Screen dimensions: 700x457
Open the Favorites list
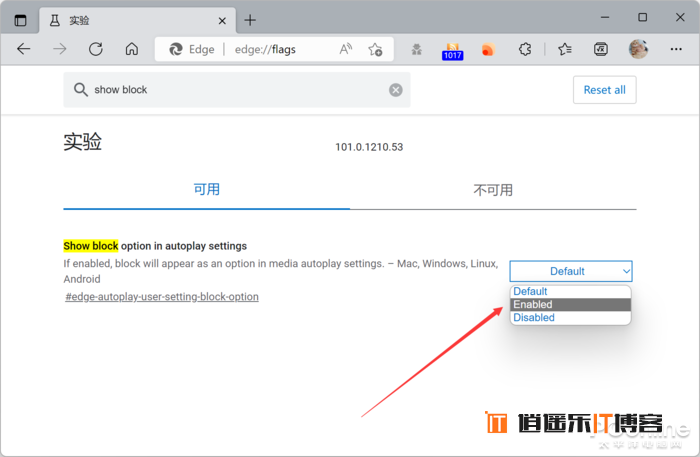(x=565, y=49)
